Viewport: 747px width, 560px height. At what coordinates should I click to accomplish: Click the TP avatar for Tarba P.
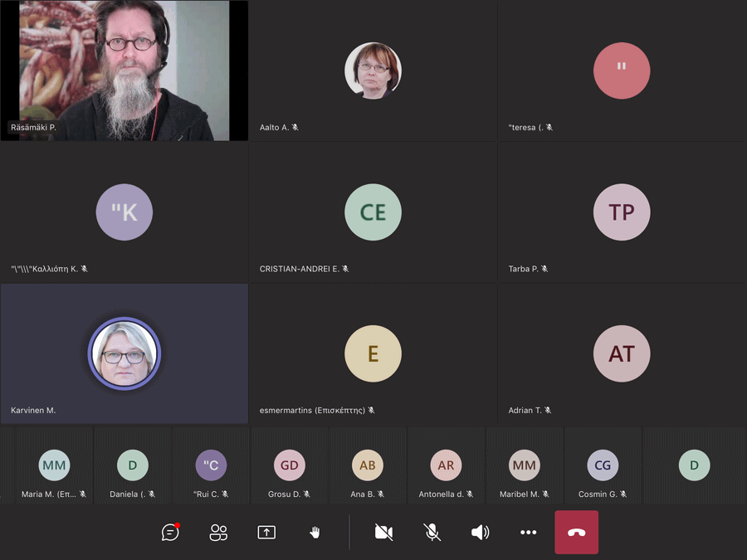click(622, 212)
